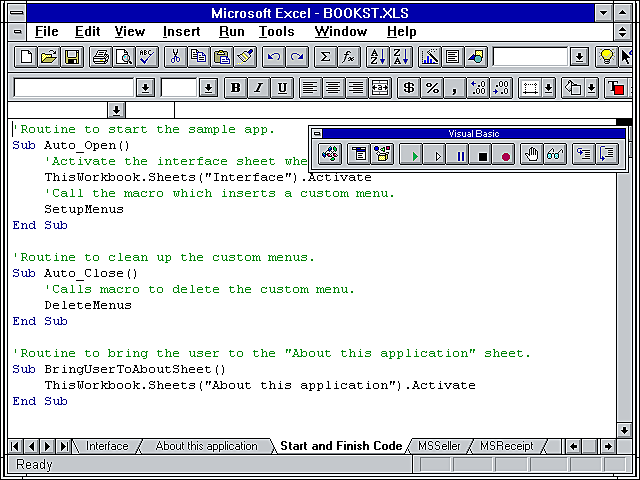
Task: Show the Drawing toolbar icon
Action: (476, 57)
